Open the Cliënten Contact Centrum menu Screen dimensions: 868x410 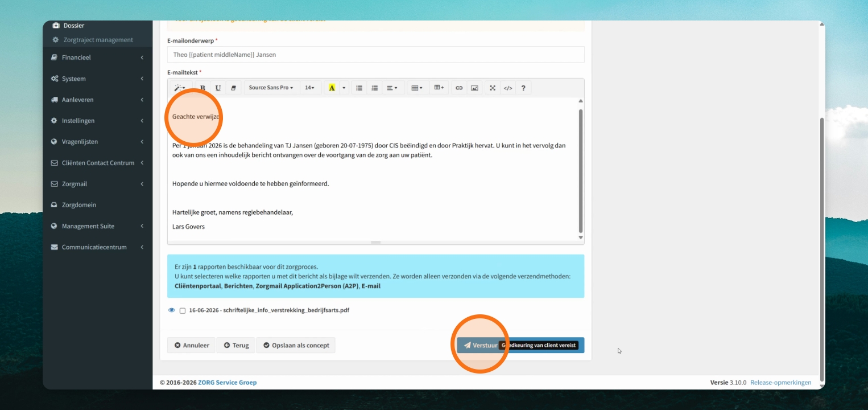coord(97,163)
